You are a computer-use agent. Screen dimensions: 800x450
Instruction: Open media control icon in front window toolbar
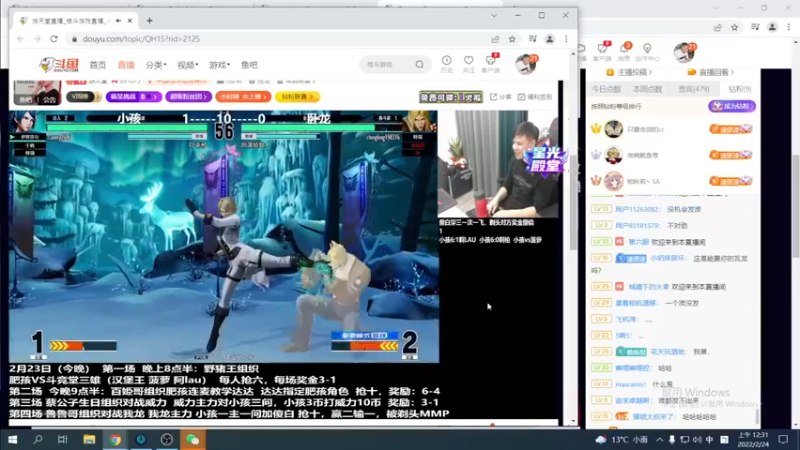[533, 39]
